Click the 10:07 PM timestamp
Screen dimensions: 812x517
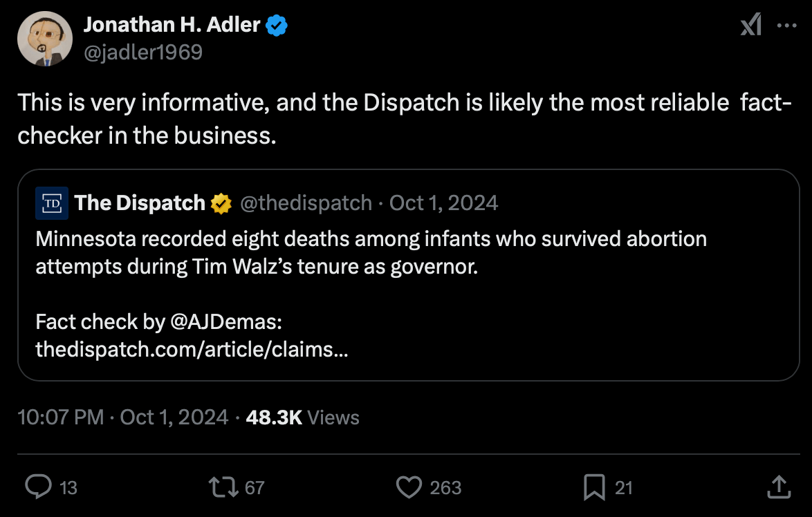click(x=60, y=417)
